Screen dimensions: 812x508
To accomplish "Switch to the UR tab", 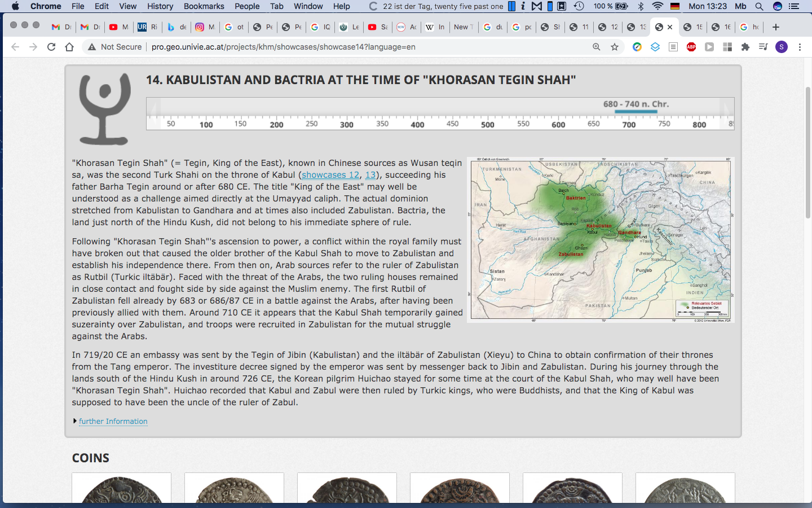I will click(147, 27).
